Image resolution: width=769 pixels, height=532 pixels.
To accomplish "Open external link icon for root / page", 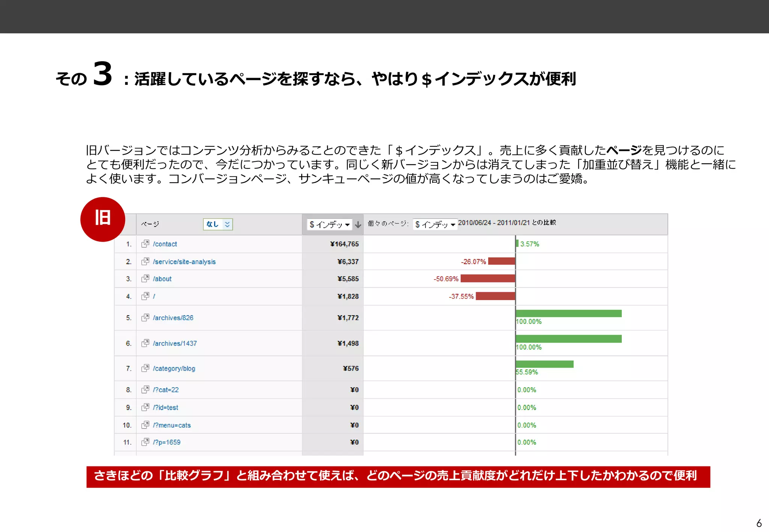I will (x=145, y=296).
